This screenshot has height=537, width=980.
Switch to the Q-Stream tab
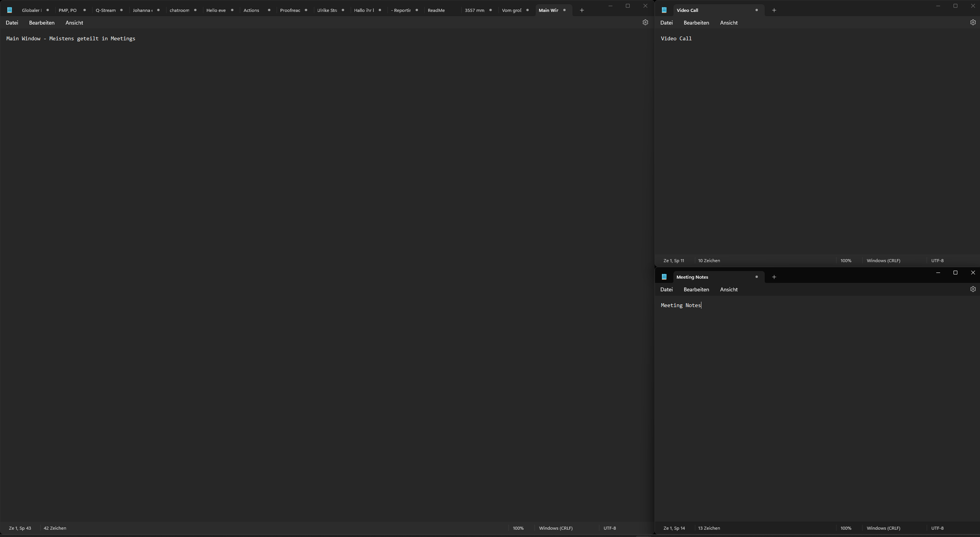(106, 10)
